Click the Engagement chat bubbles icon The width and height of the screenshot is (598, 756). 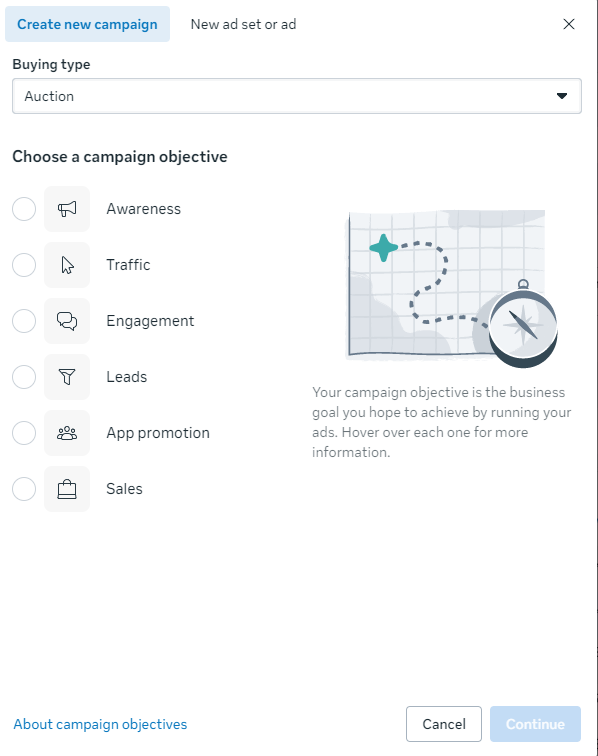tap(67, 321)
